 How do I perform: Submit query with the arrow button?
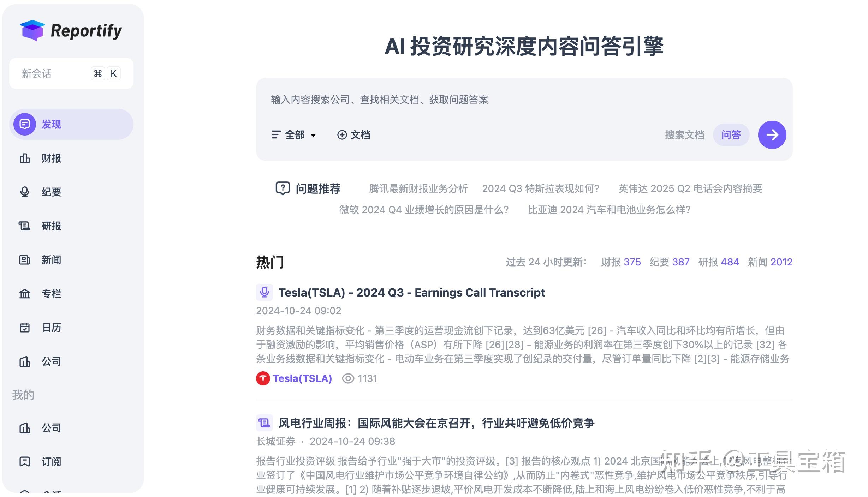772,135
